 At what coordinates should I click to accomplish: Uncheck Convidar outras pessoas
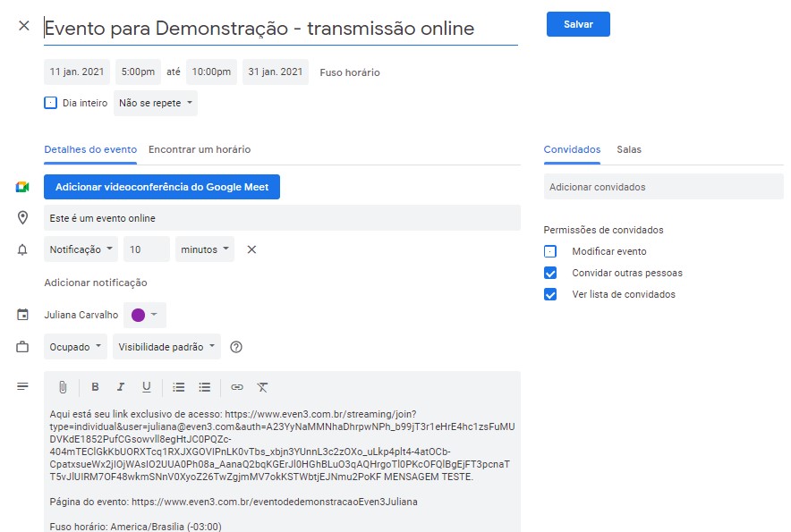click(550, 273)
